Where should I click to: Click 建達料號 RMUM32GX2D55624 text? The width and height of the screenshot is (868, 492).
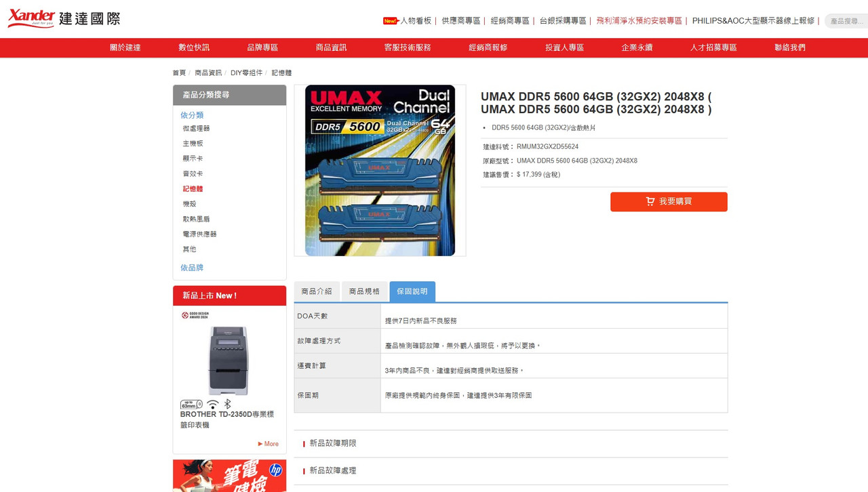(x=531, y=146)
